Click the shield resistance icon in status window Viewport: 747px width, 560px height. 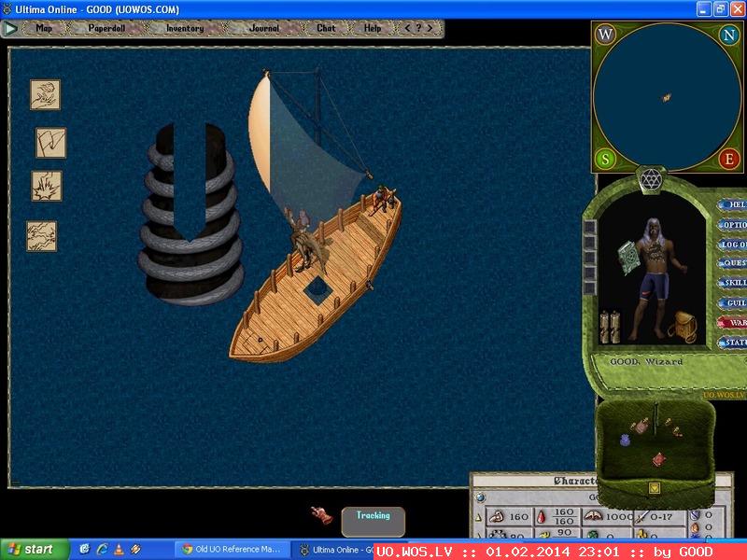695,515
